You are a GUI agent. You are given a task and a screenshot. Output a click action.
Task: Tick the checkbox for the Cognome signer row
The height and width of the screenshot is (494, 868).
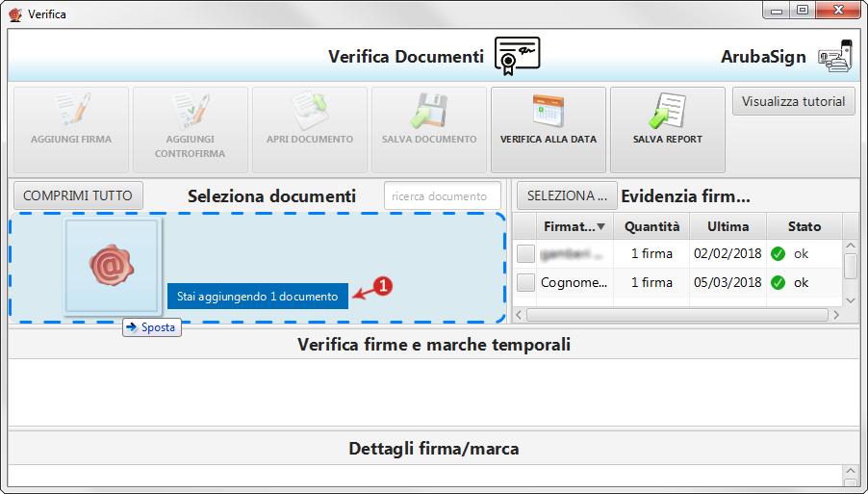coord(525,283)
